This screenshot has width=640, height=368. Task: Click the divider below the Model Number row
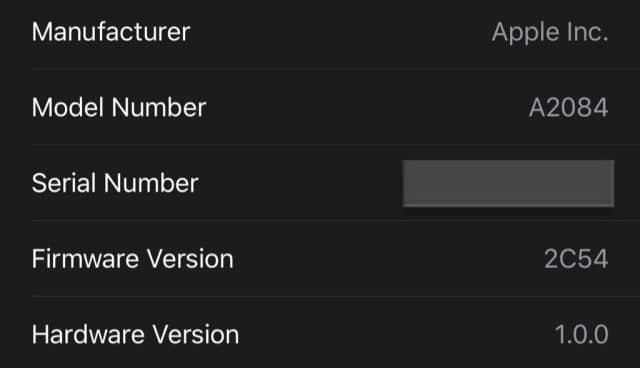coord(336,145)
